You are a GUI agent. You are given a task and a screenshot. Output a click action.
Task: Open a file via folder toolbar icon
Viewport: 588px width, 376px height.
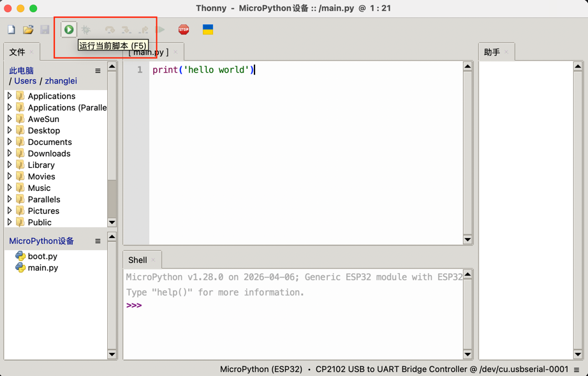[x=28, y=29]
